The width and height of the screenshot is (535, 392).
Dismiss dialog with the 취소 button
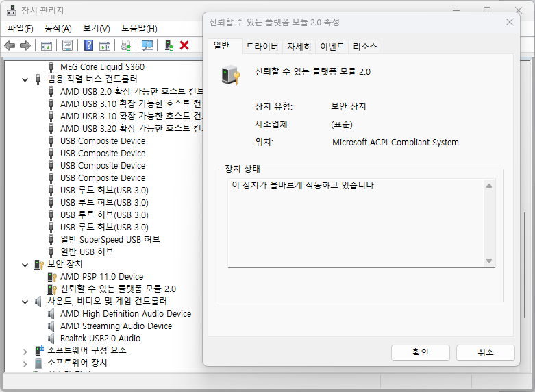pyautogui.click(x=486, y=352)
